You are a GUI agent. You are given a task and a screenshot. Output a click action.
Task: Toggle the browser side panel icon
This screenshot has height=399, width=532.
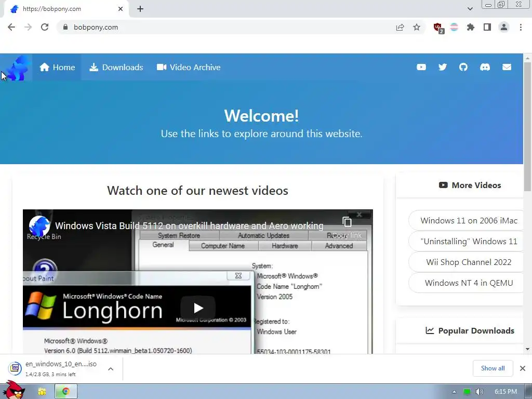pos(487,27)
